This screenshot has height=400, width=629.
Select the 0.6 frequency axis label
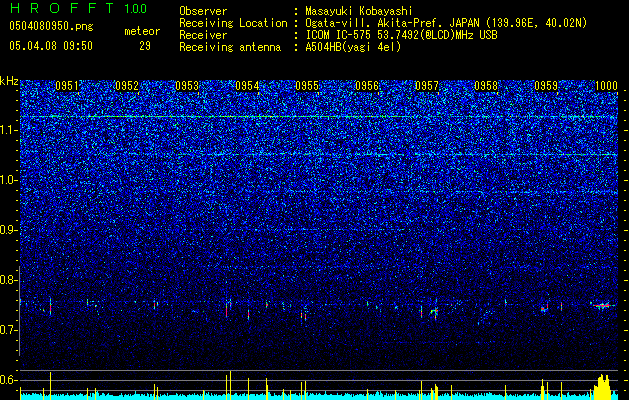pyautogui.click(x=8, y=380)
